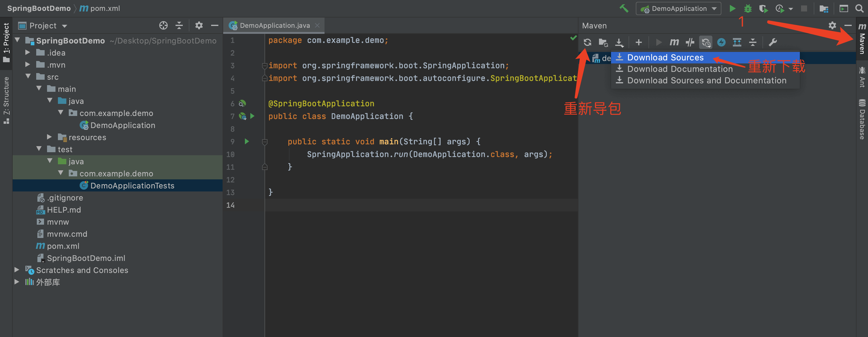The width and height of the screenshot is (868, 337).
Task: Collapse the test folder
Action: click(39, 149)
